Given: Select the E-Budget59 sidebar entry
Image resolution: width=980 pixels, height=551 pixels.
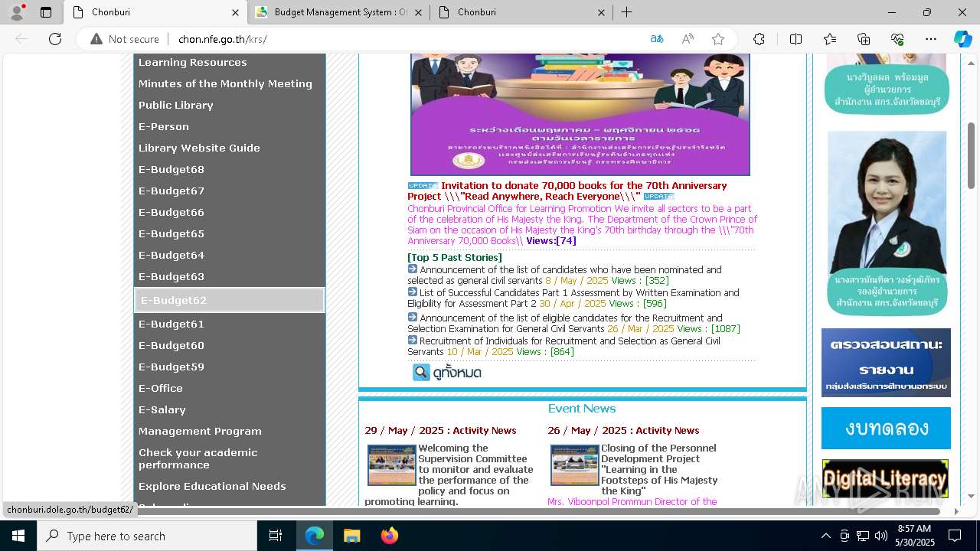Looking at the screenshot, I should click(171, 367).
